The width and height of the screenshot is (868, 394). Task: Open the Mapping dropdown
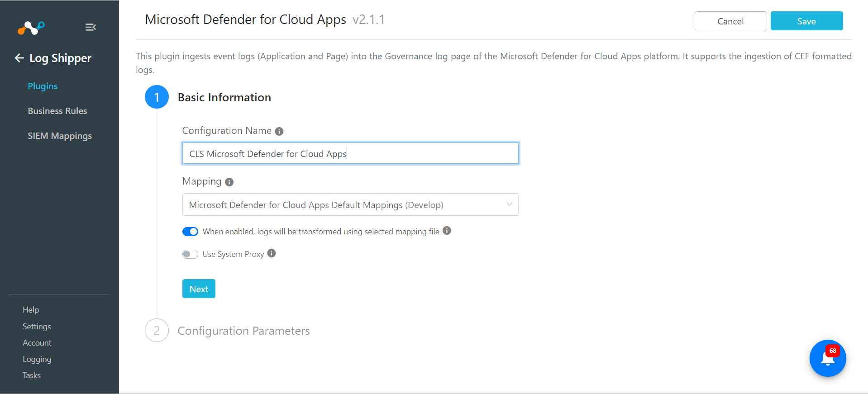(350, 205)
